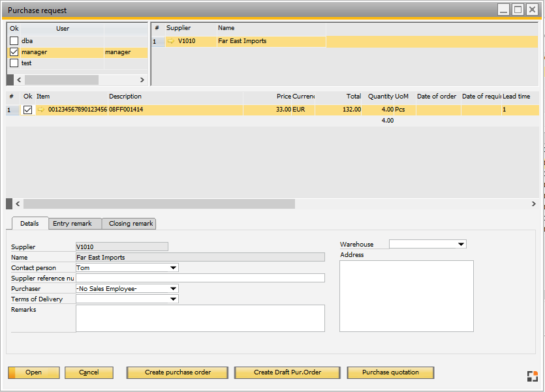Click the layout icon in bottom-right corner
Viewport: 545px width, 392px height.
(x=532, y=376)
